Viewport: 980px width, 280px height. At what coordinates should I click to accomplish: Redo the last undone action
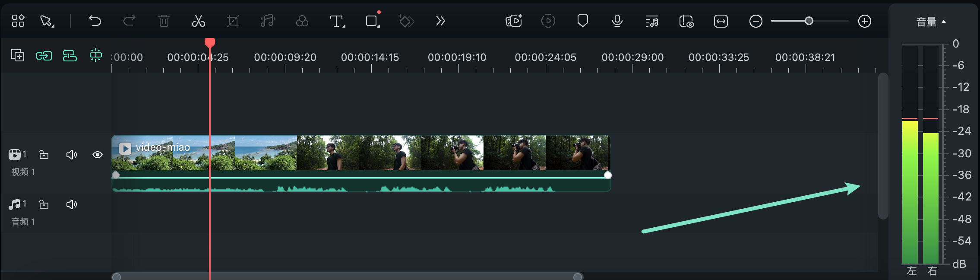click(x=130, y=21)
